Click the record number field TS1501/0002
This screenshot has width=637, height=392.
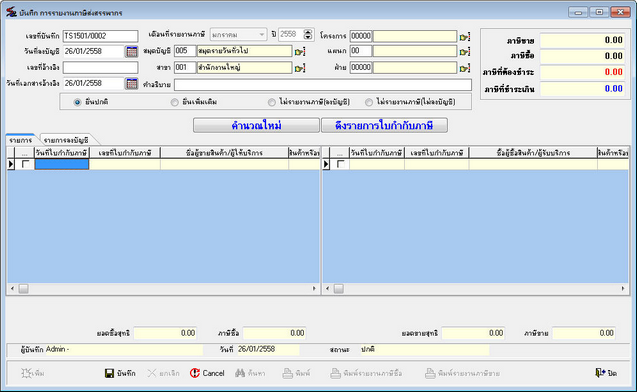[x=100, y=36]
